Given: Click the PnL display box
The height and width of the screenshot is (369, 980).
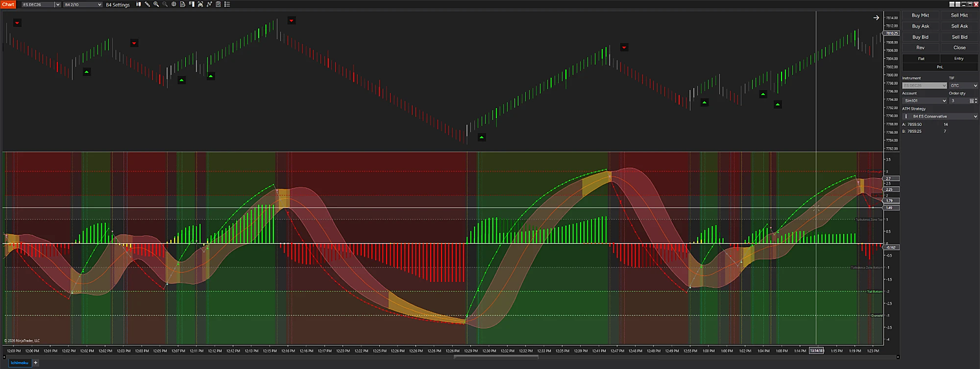Looking at the screenshot, I should point(940,67).
